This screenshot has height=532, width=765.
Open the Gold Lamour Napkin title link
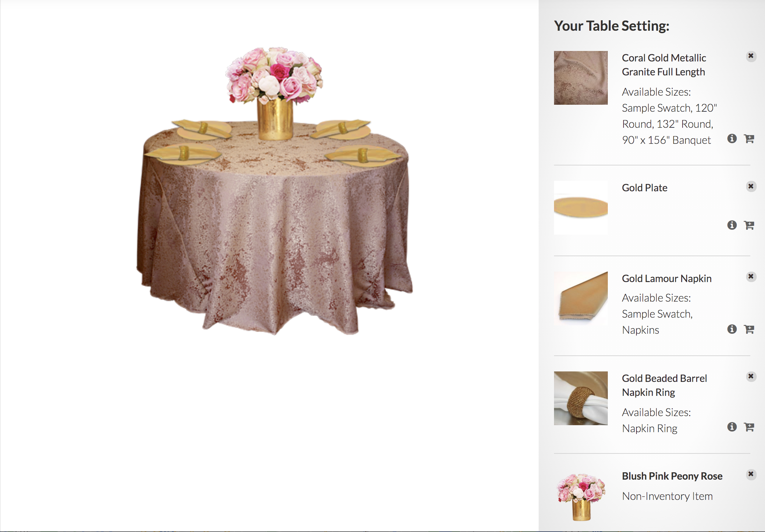(666, 279)
